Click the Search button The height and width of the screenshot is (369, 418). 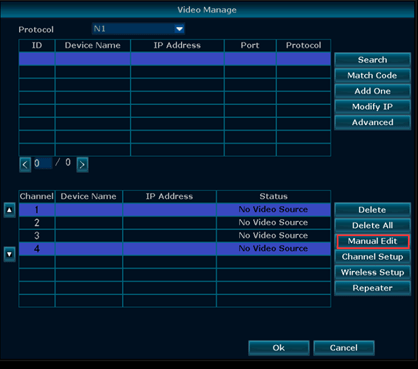[x=372, y=60]
